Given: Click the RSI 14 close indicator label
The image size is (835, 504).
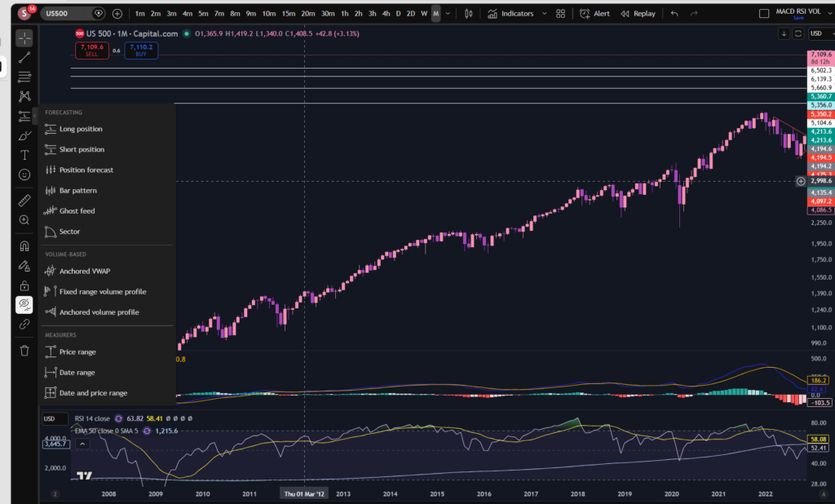Looking at the screenshot, I should 92,418.
